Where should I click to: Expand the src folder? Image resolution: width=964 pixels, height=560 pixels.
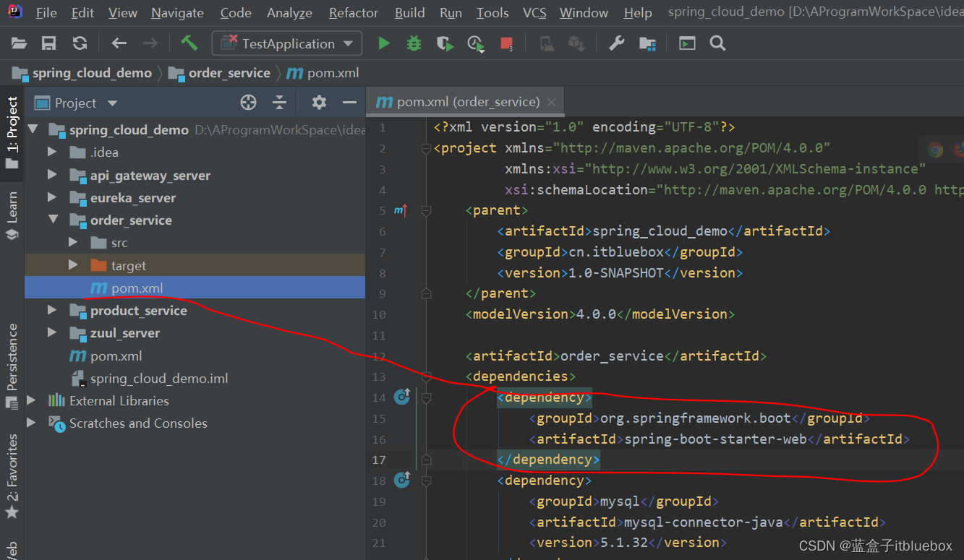73,242
